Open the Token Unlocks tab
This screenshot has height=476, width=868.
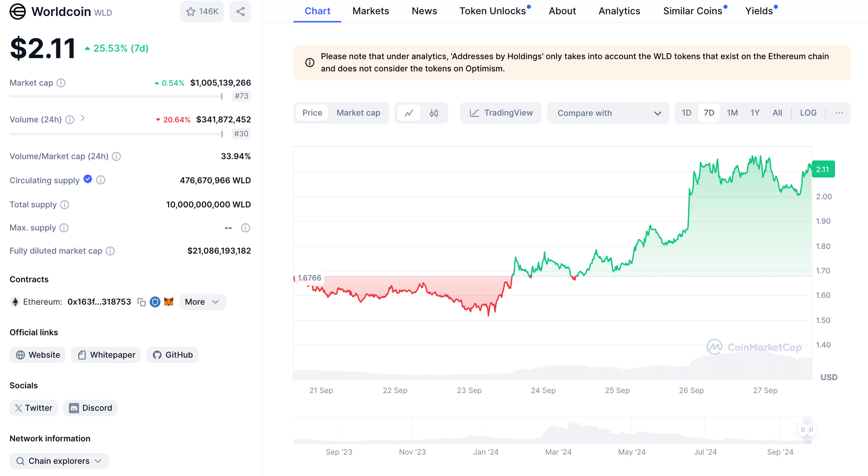[493, 11]
